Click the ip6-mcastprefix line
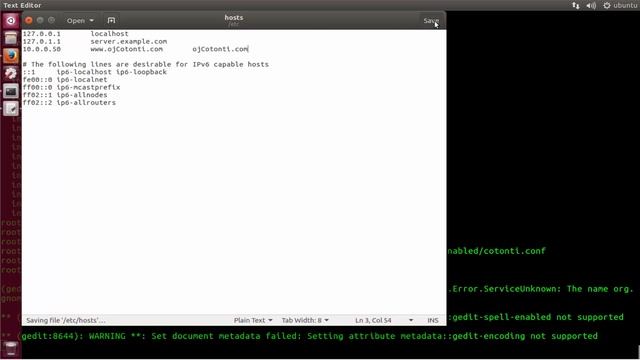640x360 pixels. pyautogui.click(x=71, y=87)
